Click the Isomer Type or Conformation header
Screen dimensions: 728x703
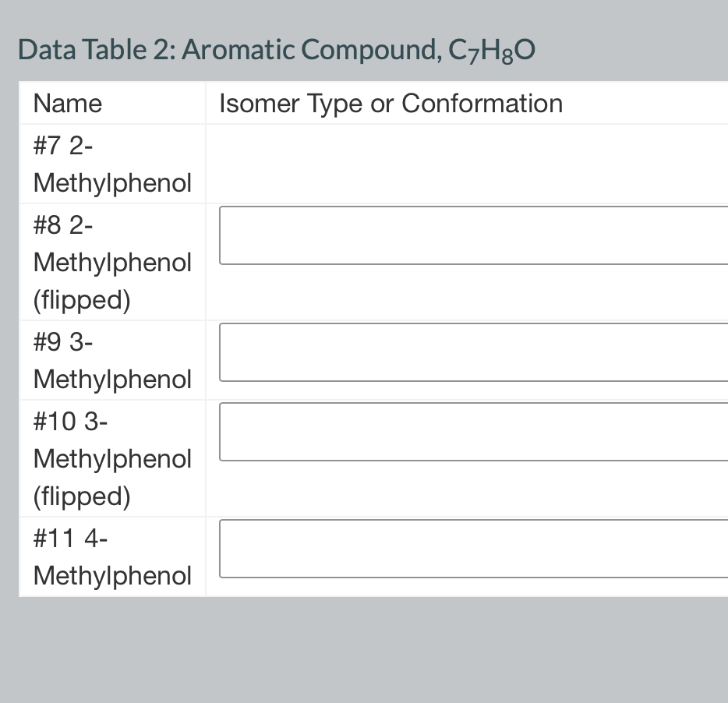390,103
